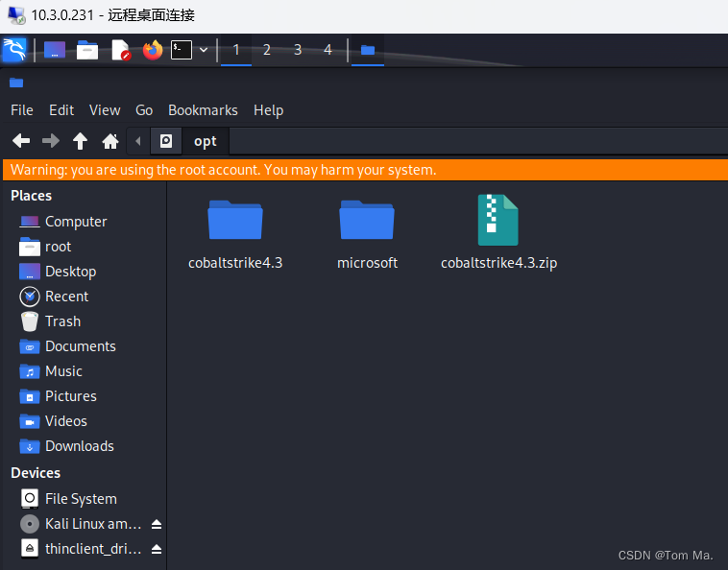Open the terminal emulator panel icon

pos(182,50)
